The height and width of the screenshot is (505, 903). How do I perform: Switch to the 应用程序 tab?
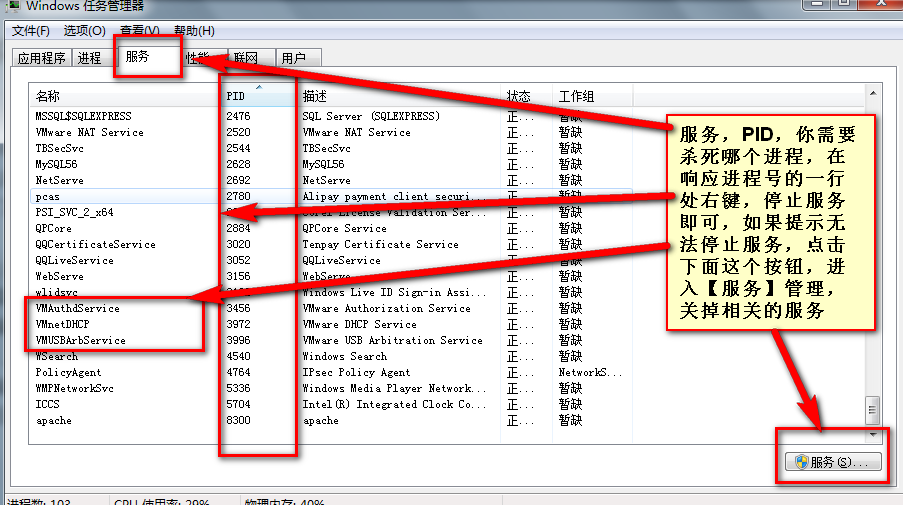(41, 58)
